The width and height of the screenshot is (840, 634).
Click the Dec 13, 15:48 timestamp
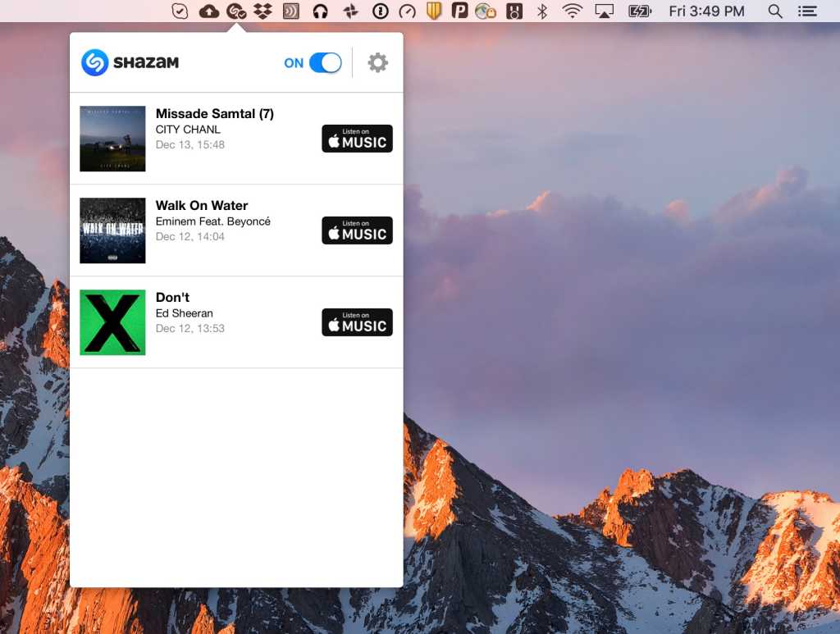(189, 144)
